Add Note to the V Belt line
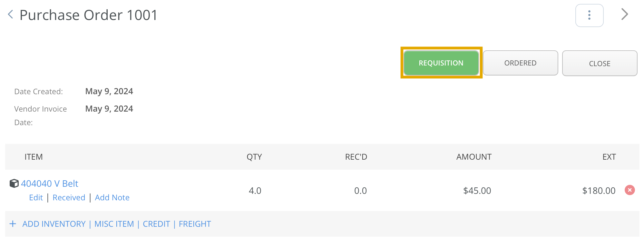Image resolution: width=644 pixels, height=249 pixels. [x=112, y=197]
